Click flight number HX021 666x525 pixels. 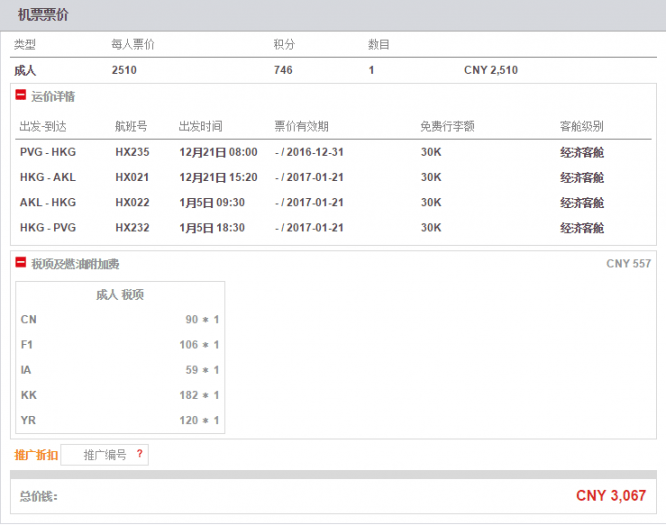(132, 177)
